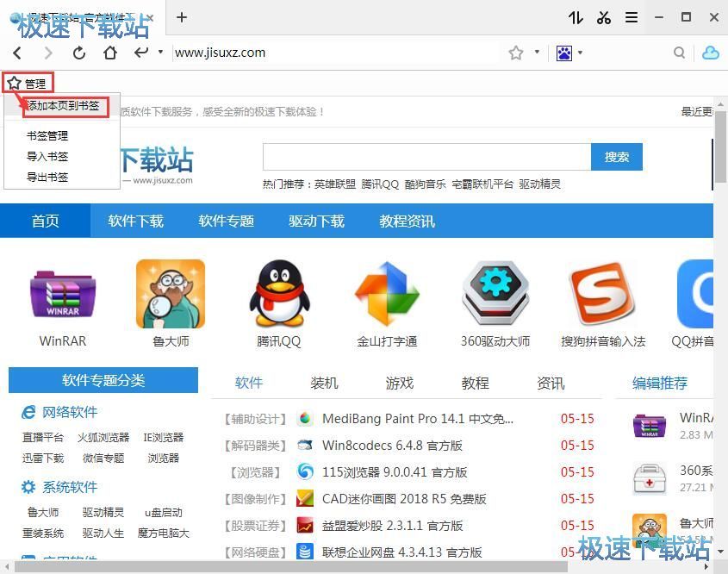Select the 装机 list tab
Screen dimensions: 728x574
(324, 383)
